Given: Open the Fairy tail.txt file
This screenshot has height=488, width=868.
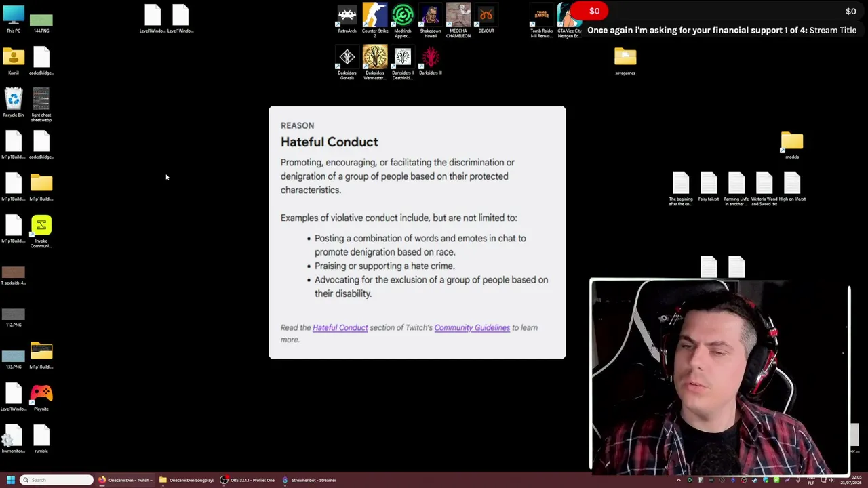Looking at the screenshot, I should [709, 186].
